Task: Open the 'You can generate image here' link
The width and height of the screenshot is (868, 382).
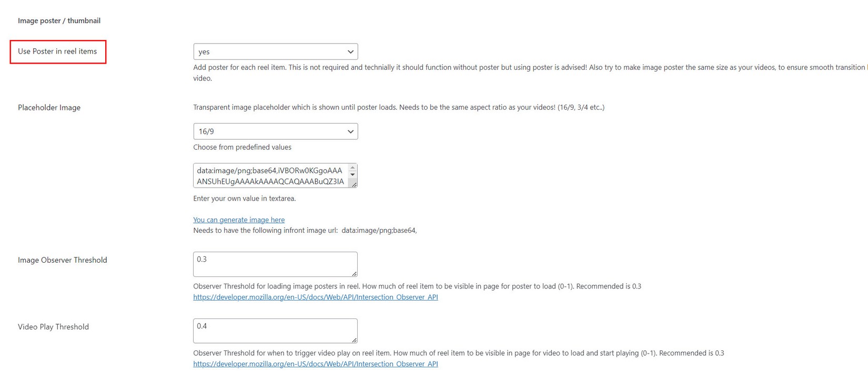Action: click(239, 220)
